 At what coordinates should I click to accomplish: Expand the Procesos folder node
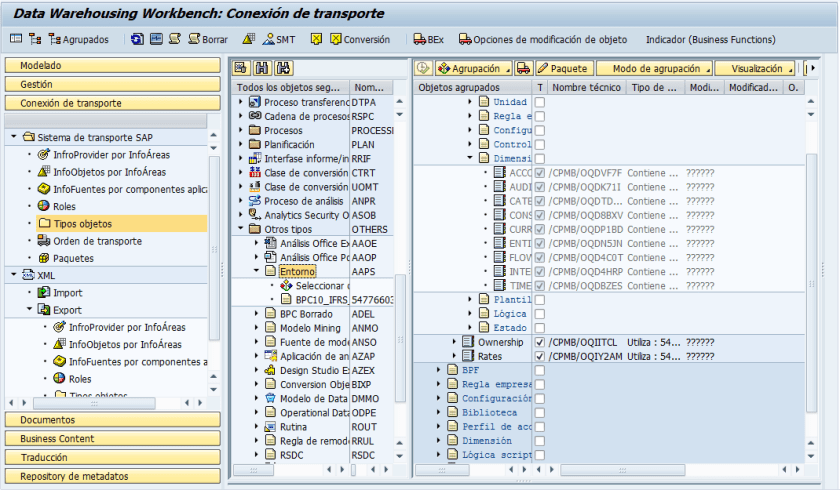[241, 131]
